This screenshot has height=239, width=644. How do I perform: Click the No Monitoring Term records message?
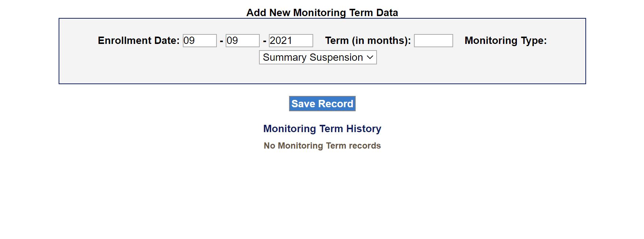pyautogui.click(x=322, y=146)
